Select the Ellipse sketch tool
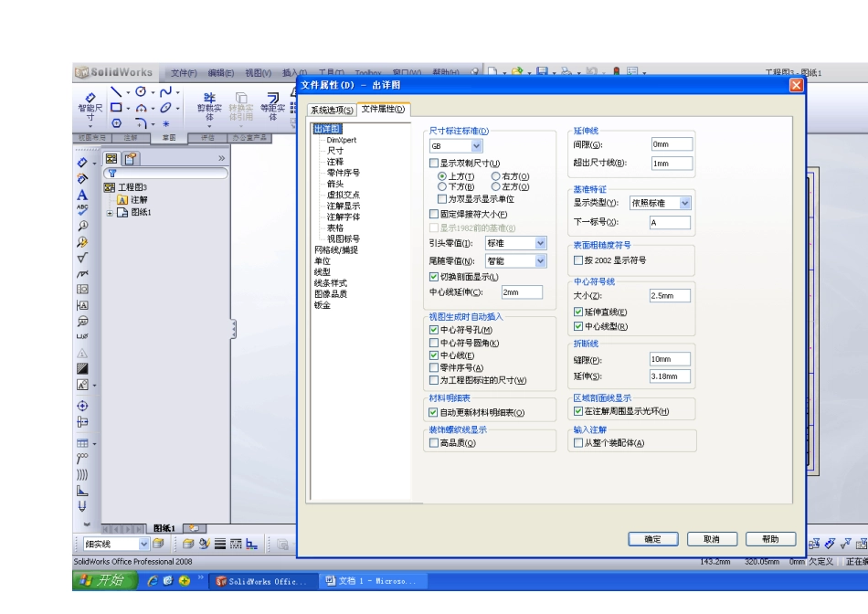 (x=165, y=108)
